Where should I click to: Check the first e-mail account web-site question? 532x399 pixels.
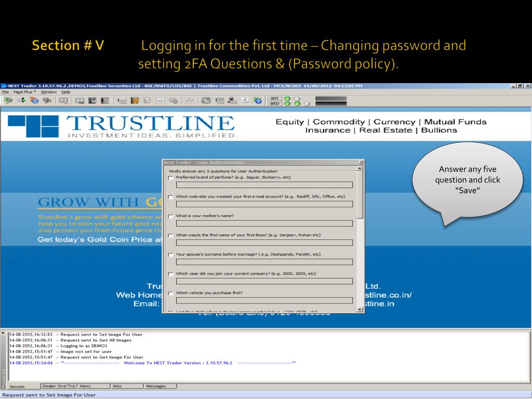170,197
